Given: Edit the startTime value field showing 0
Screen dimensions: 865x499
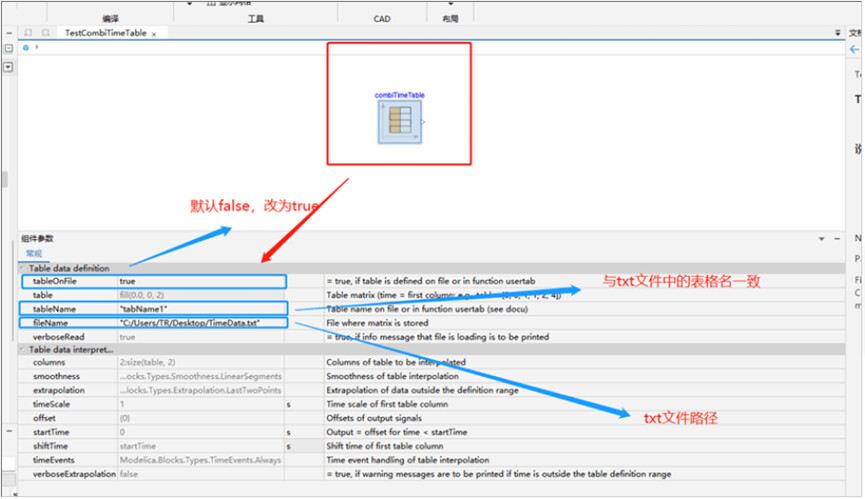Looking at the screenshot, I should [x=201, y=432].
